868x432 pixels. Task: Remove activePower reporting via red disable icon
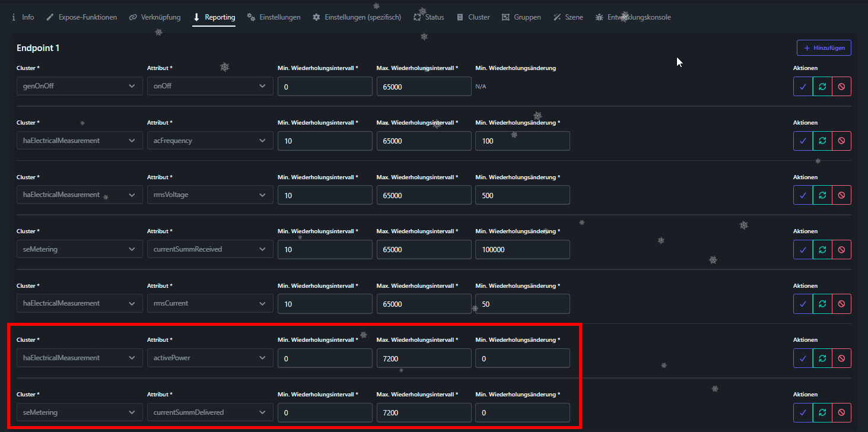click(x=841, y=358)
